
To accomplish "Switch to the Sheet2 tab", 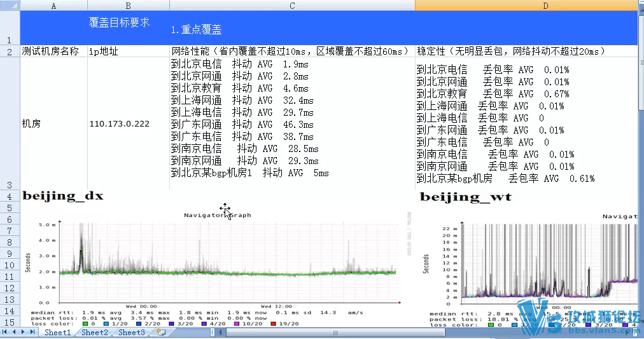I will 94,333.
